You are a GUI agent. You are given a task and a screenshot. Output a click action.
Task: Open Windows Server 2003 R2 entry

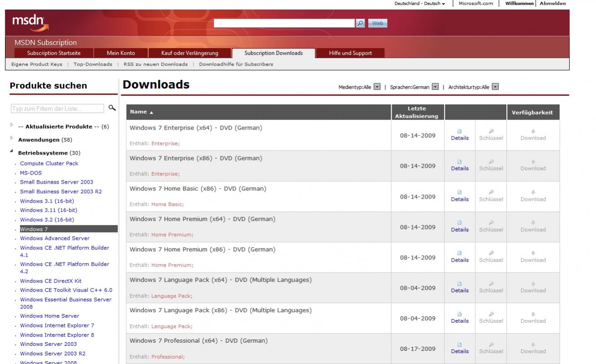[53, 354]
